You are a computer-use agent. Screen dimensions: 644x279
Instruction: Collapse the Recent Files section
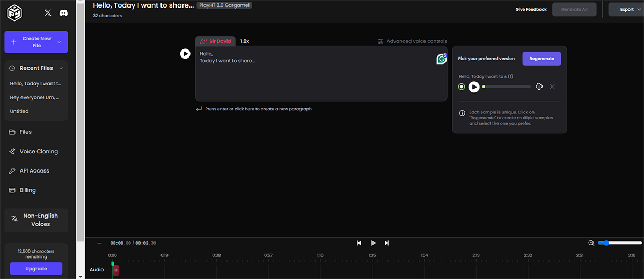pyautogui.click(x=61, y=68)
